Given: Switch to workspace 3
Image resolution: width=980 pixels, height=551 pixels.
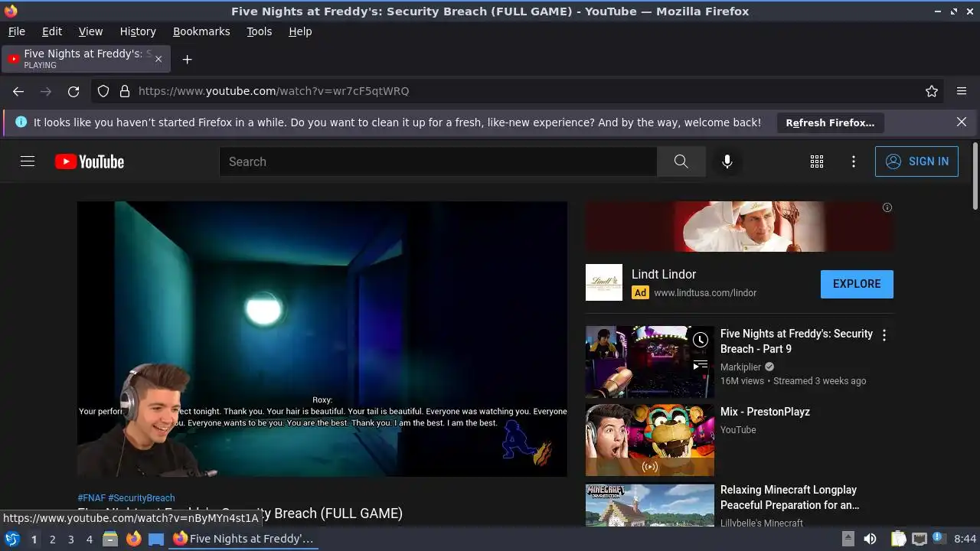Looking at the screenshot, I should coord(70,540).
